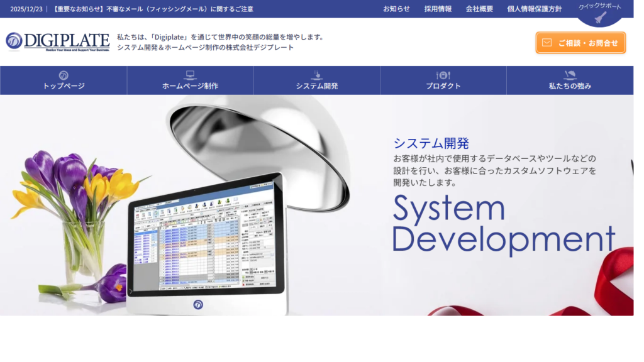The height and width of the screenshot is (362, 644).
Task: Open the 会社概要 company overview link
Action: click(479, 9)
